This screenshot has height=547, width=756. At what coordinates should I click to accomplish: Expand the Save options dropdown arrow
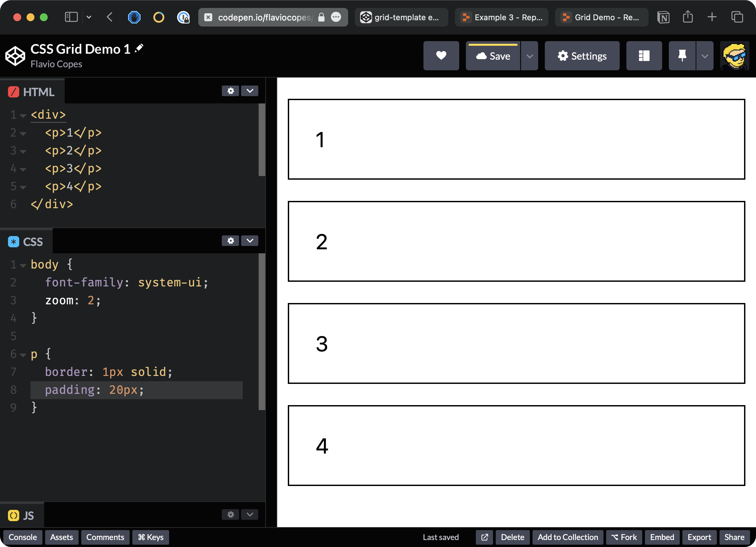[x=529, y=56]
